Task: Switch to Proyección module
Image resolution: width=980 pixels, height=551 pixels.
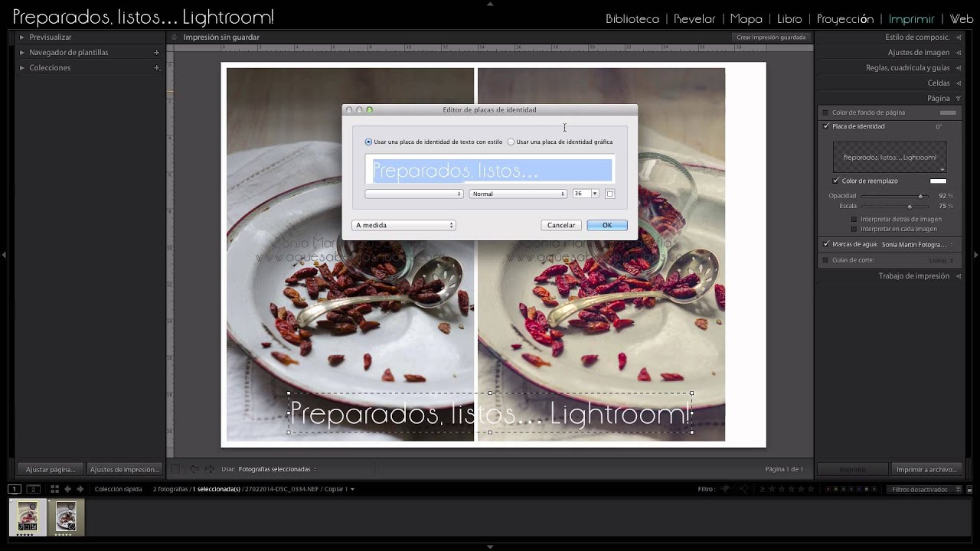Action: point(845,19)
